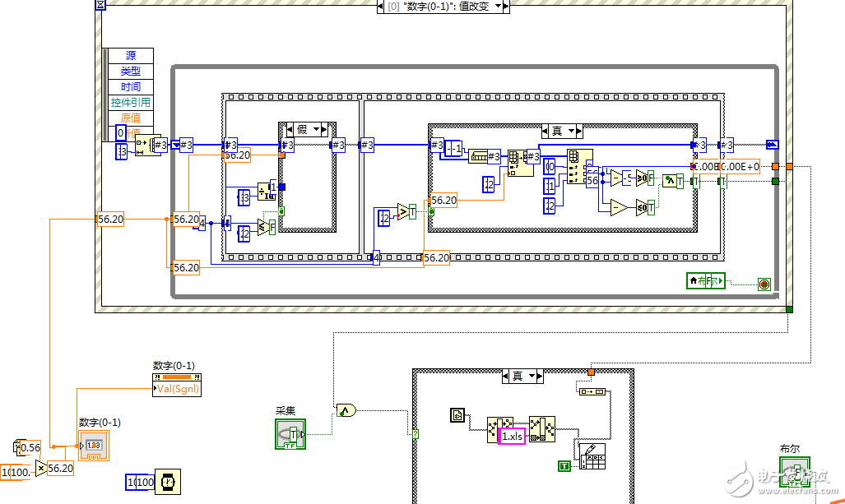
Task: Click the second Array Subset node with three inputs
Action: [x=579, y=167]
